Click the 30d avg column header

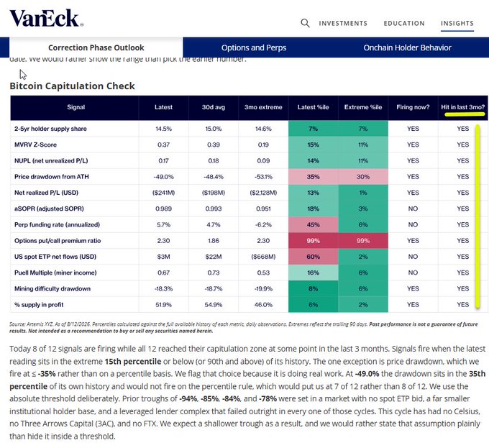214,107
